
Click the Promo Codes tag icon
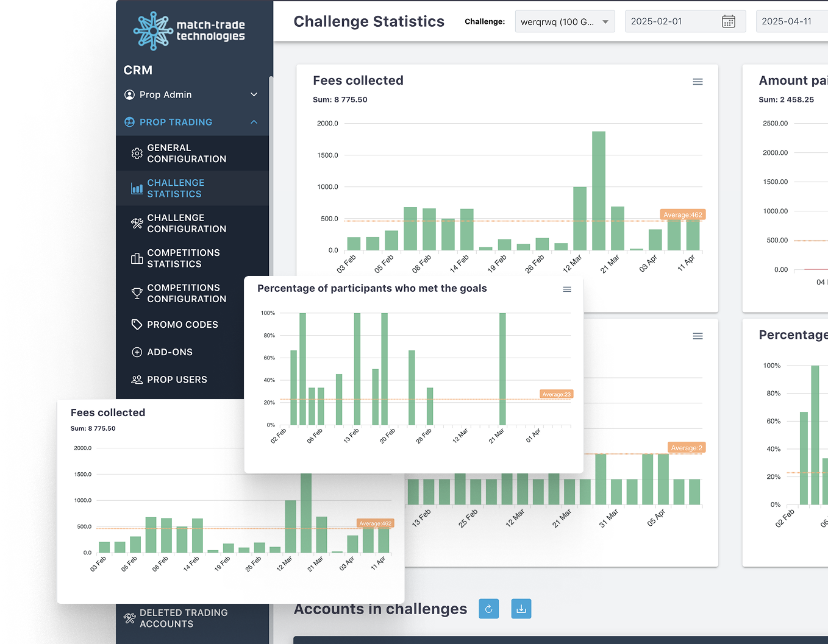(137, 325)
